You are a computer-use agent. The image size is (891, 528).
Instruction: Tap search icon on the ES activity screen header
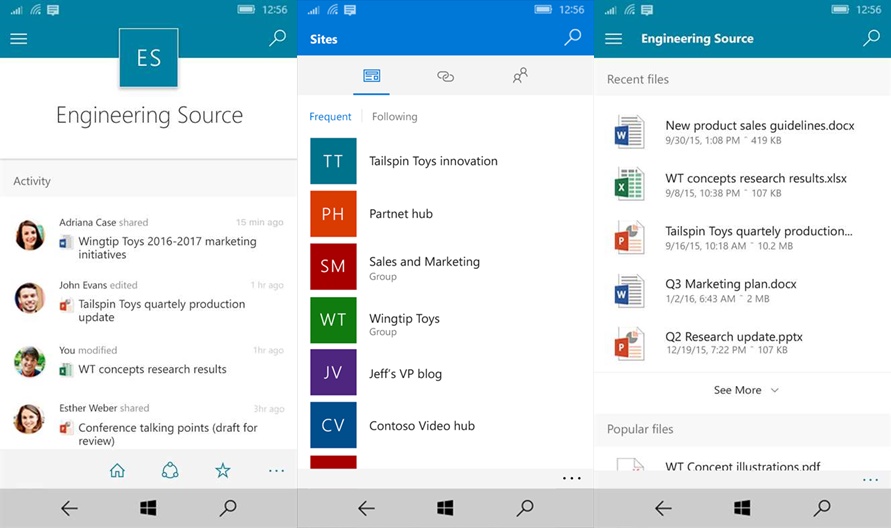tap(277, 38)
